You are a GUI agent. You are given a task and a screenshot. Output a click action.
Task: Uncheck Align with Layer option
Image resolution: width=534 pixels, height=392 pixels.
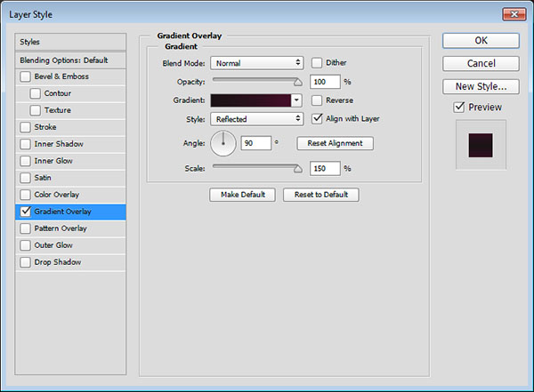318,118
